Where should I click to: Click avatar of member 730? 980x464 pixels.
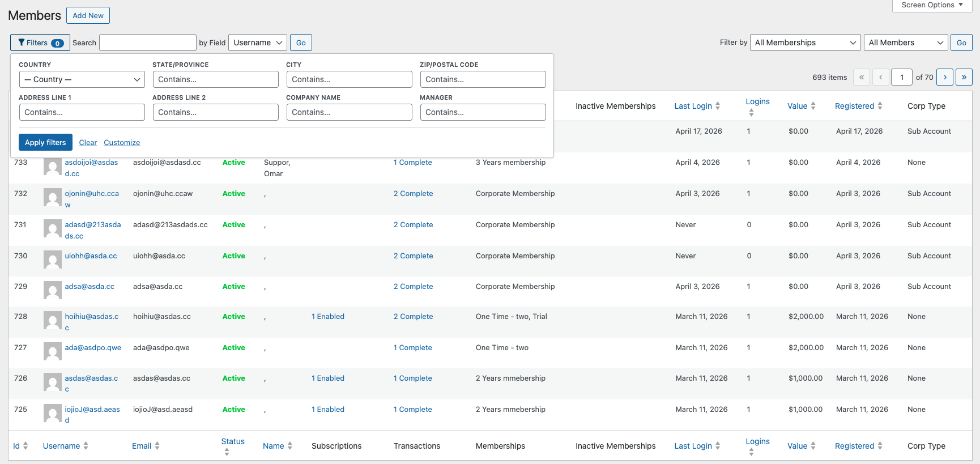(x=53, y=260)
